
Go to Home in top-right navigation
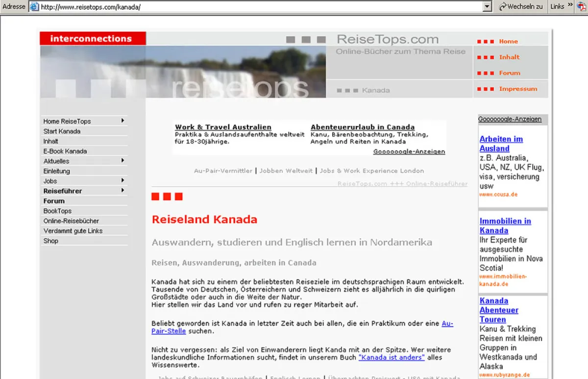508,42
